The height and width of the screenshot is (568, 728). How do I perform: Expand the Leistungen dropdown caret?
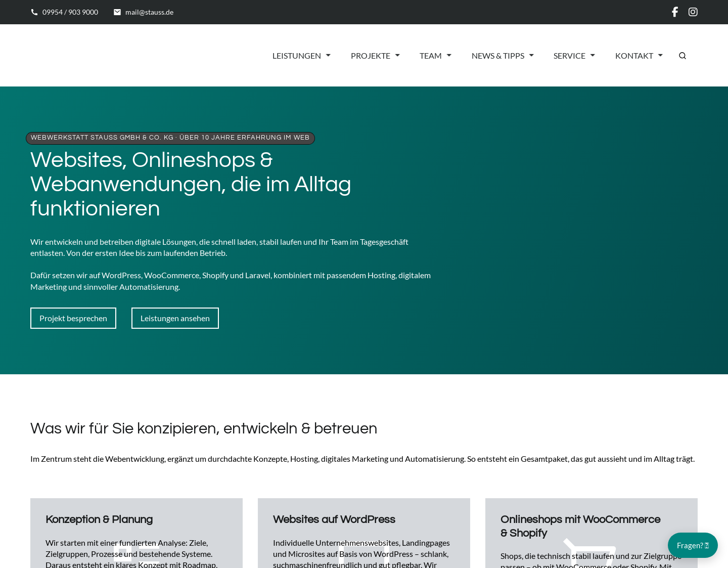point(328,56)
